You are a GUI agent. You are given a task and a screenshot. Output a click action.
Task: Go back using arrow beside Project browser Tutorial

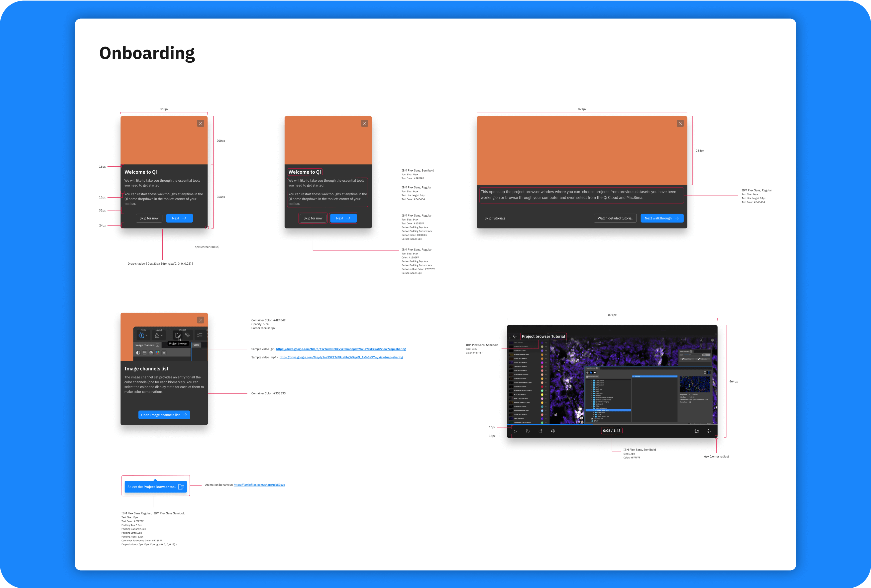pos(515,336)
